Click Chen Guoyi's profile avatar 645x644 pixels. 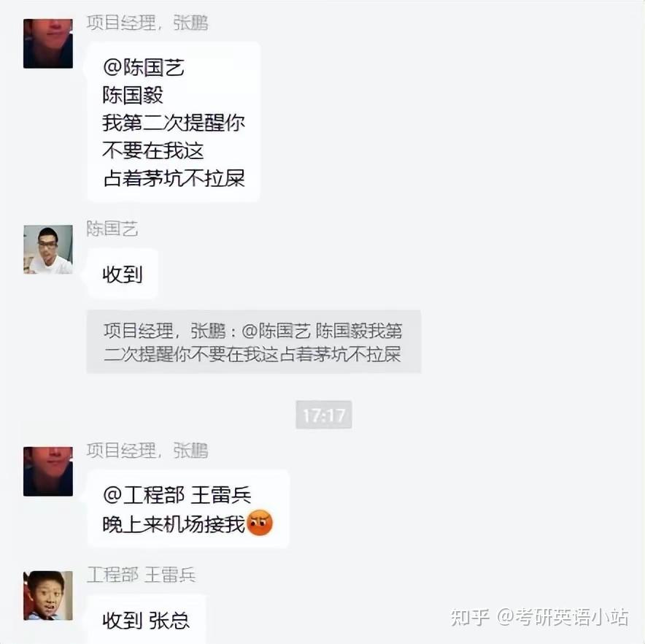[x=48, y=250]
